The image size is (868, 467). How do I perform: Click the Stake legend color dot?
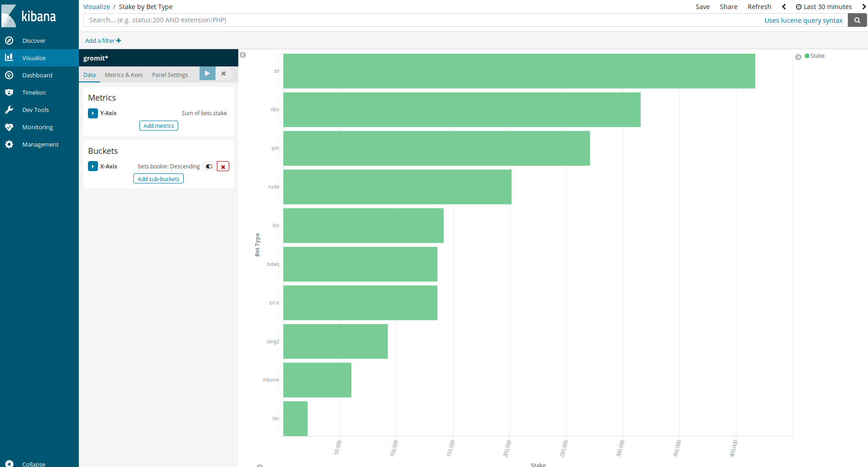click(806, 56)
